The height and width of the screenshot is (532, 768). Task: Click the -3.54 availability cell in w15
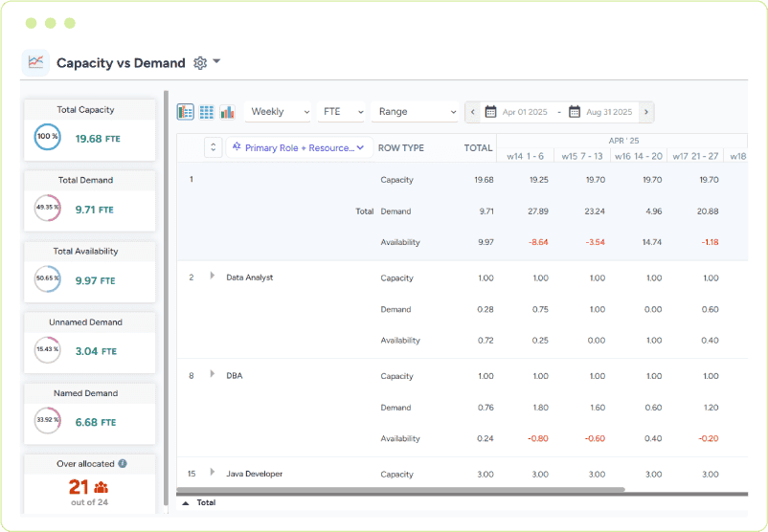[x=595, y=242]
